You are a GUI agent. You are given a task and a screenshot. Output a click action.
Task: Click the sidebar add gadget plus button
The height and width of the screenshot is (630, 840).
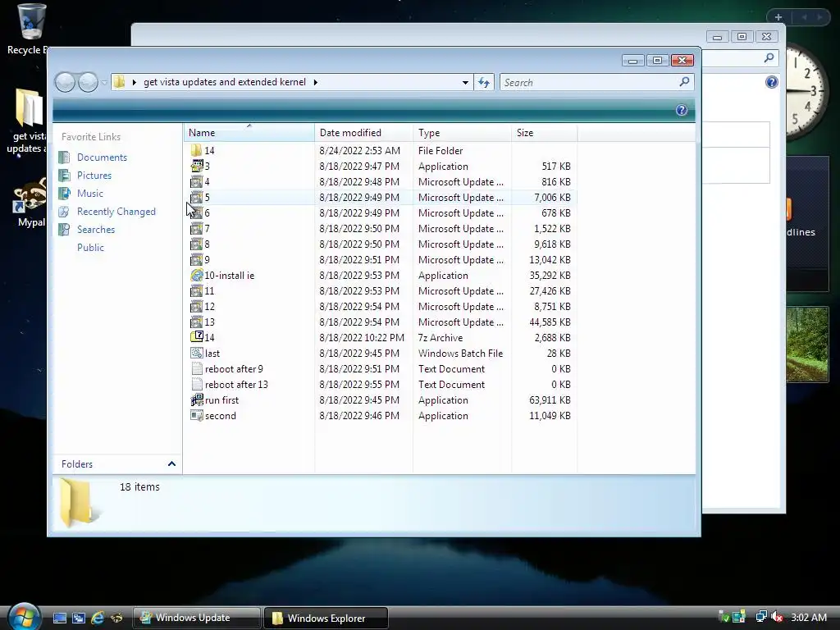[778, 17]
